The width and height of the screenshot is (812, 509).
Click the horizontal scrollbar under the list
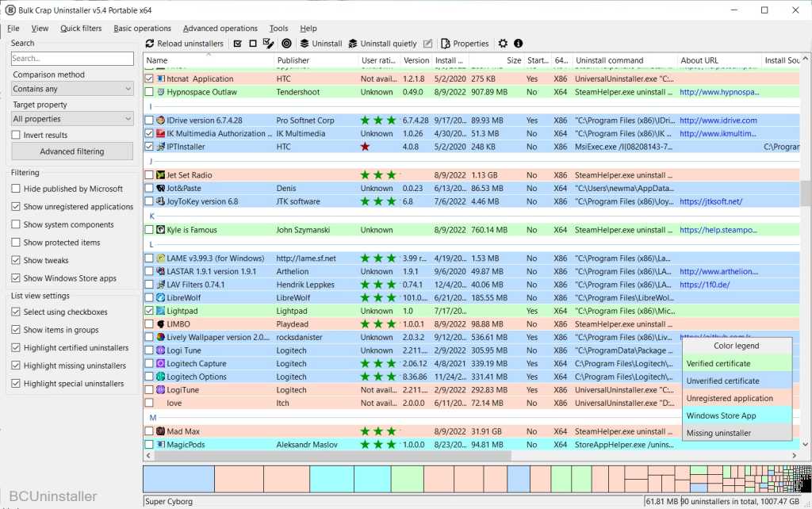click(x=332, y=456)
